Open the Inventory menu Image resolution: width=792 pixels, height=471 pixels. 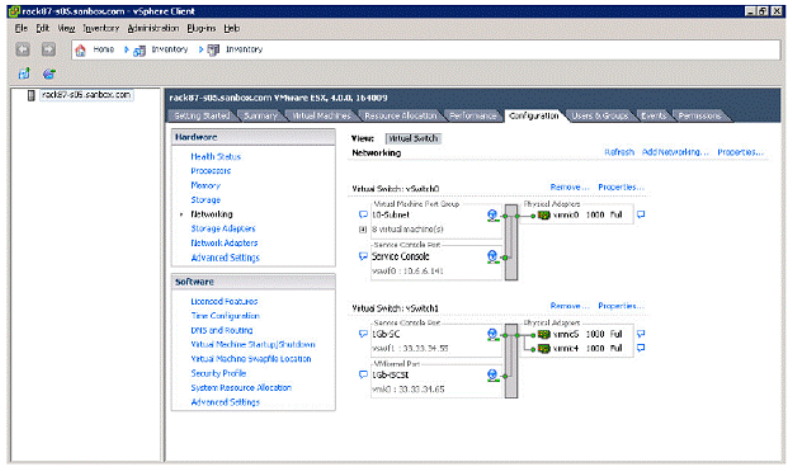click(101, 28)
